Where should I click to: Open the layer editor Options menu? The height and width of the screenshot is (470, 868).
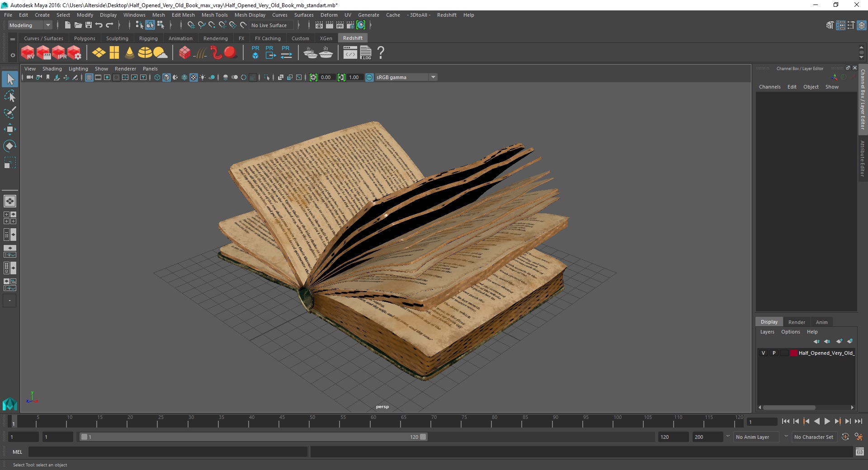pyautogui.click(x=790, y=332)
